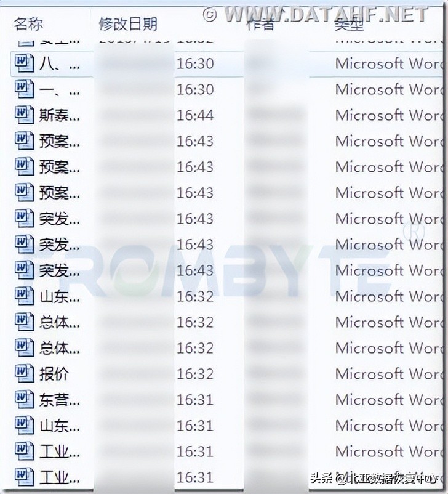
Task: Click the 16:30 time in the 八、 row
Action: pyautogui.click(x=195, y=63)
